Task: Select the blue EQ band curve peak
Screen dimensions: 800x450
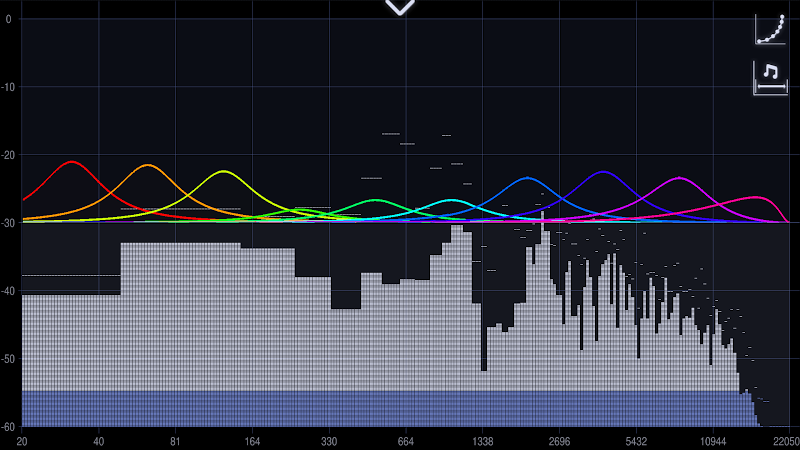Action: [x=528, y=178]
